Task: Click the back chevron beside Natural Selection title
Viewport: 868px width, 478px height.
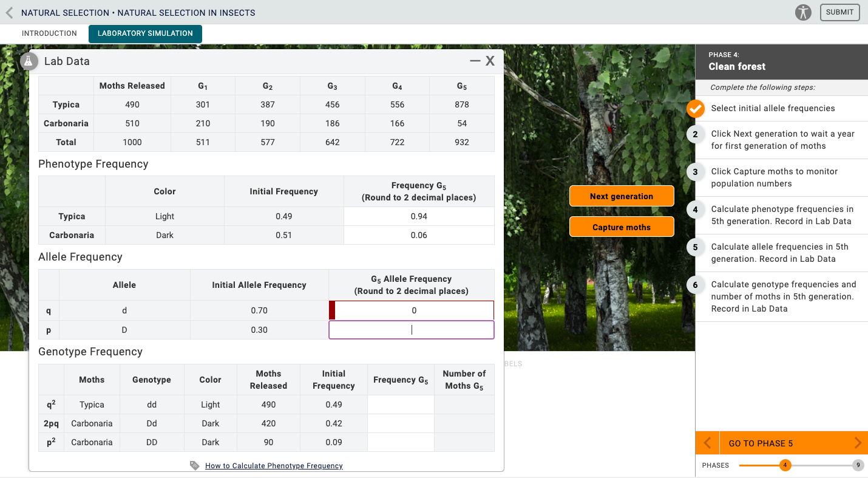Action: [x=9, y=12]
